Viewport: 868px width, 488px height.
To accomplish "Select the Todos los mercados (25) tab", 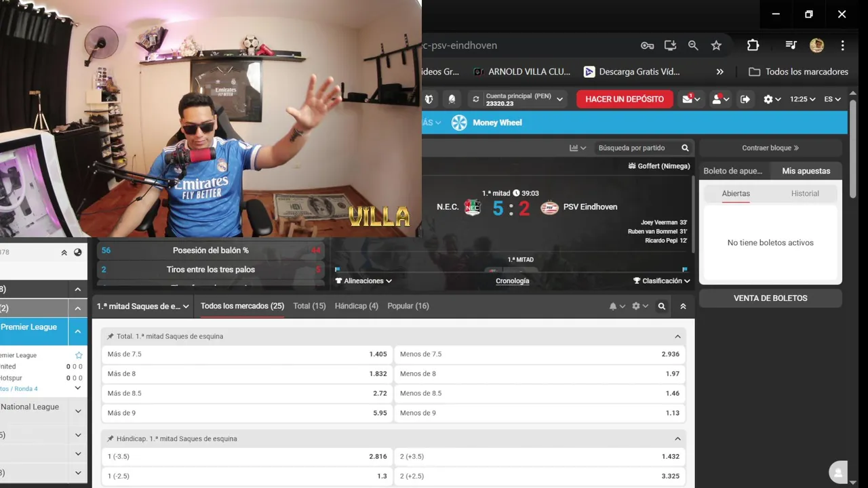I will pos(242,306).
